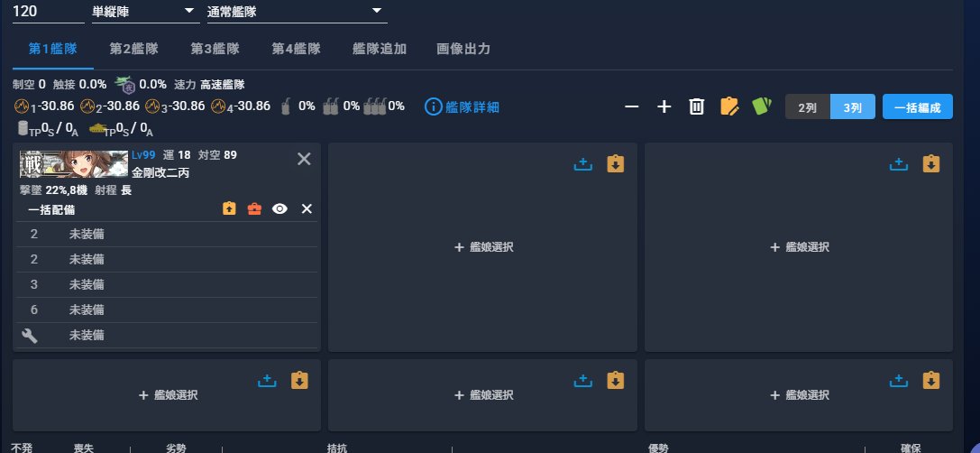Click the level input field showing 120
The height and width of the screenshot is (453, 980).
[48, 11]
